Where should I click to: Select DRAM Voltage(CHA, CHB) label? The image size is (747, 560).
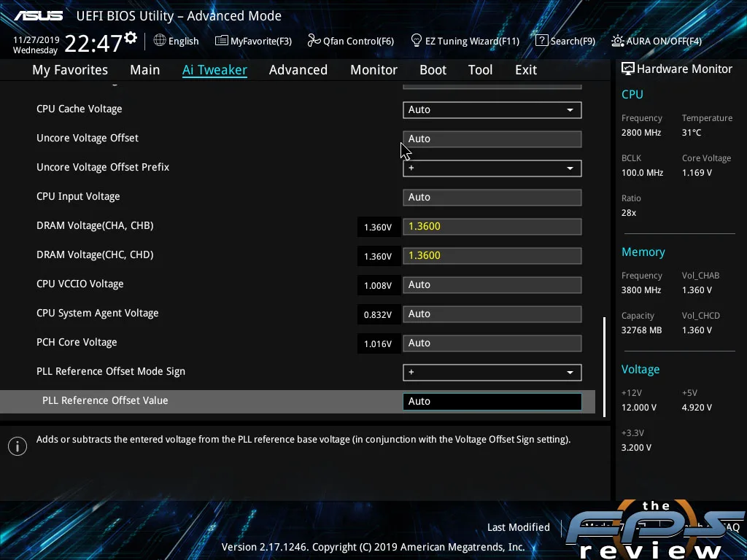[x=95, y=226]
